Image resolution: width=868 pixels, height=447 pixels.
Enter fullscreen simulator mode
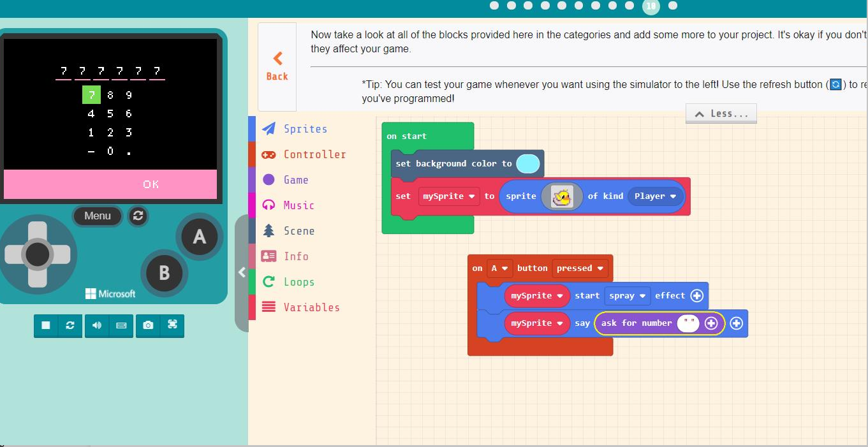(173, 325)
